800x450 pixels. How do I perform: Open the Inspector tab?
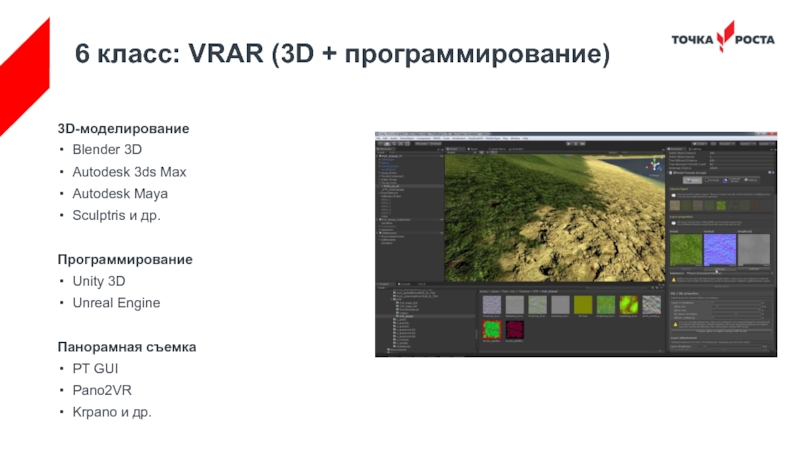677,149
